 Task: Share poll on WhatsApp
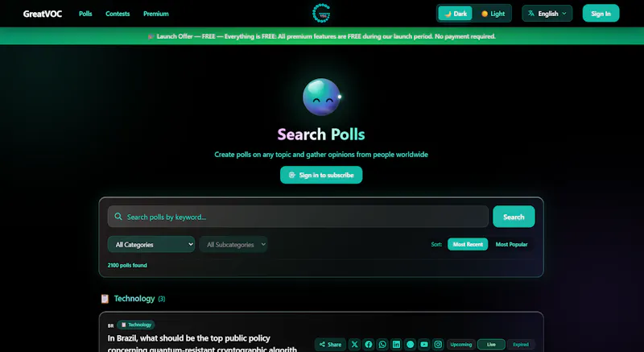pos(382,344)
